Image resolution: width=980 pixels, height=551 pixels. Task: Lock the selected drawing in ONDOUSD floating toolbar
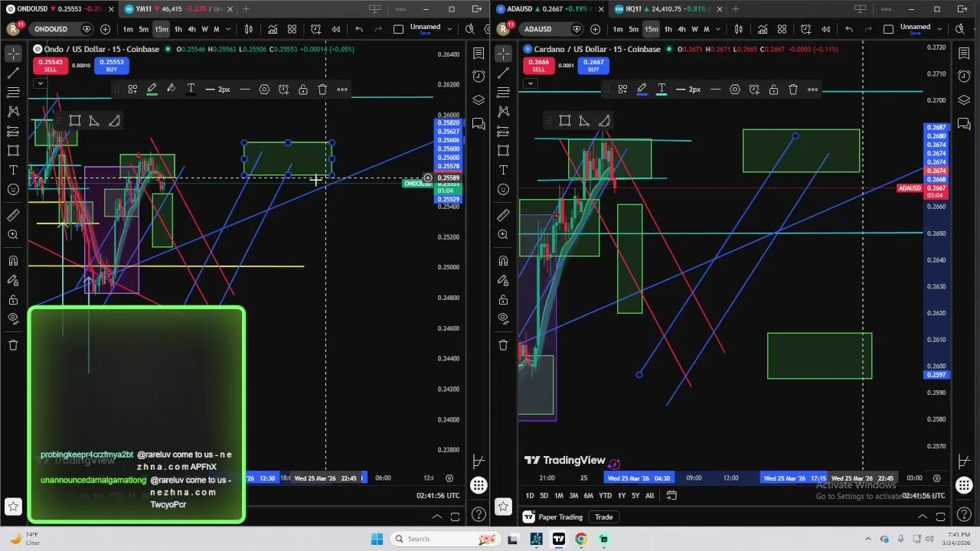click(303, 90)
